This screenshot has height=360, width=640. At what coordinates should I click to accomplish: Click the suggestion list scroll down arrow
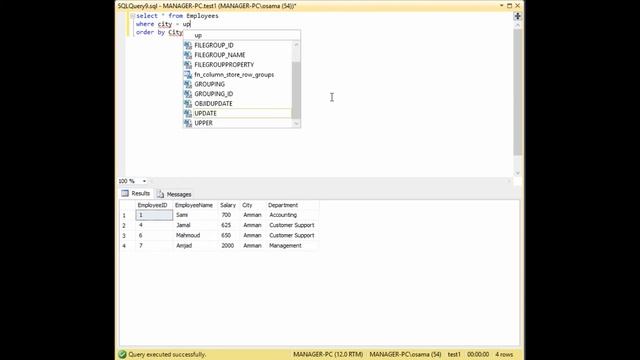[296, 124]
